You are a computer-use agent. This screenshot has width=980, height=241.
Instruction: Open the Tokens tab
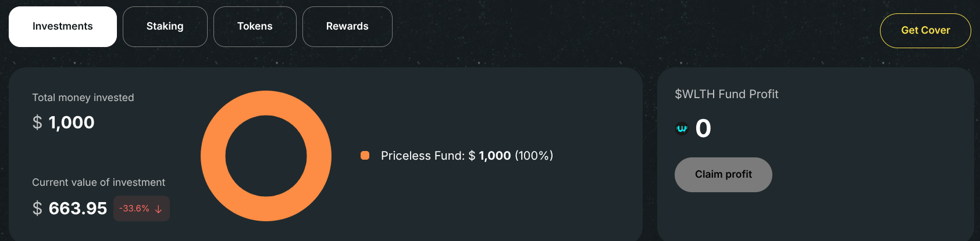point(255,27)
